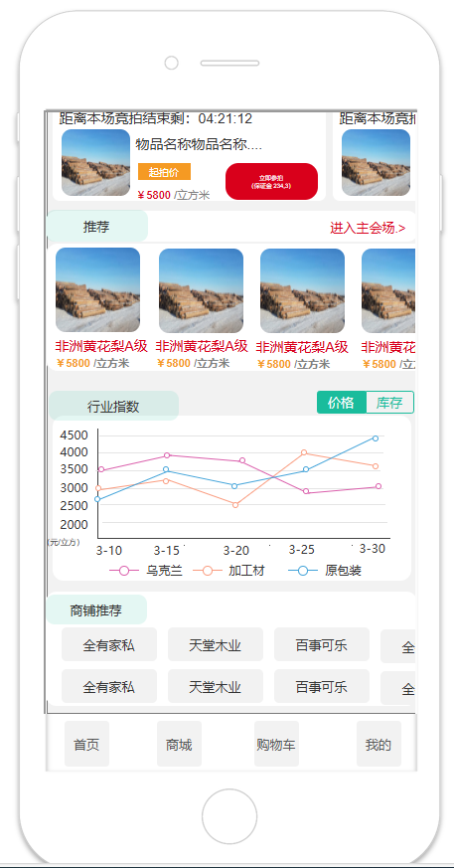The height and width of the screenshot is (868, 454).
Task: Switch chart to 库存 view
Action: tap(389, 403)
